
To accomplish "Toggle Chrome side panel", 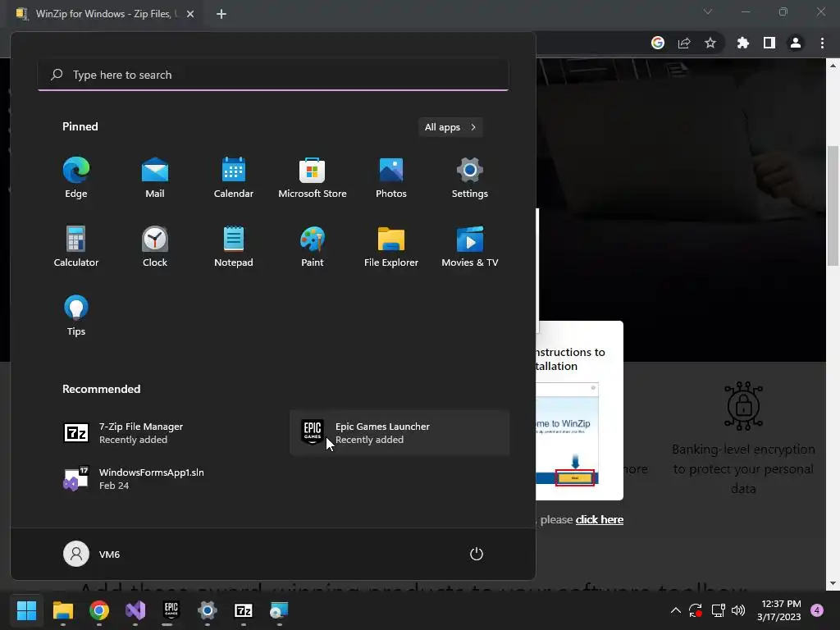I will coord(769,43).
